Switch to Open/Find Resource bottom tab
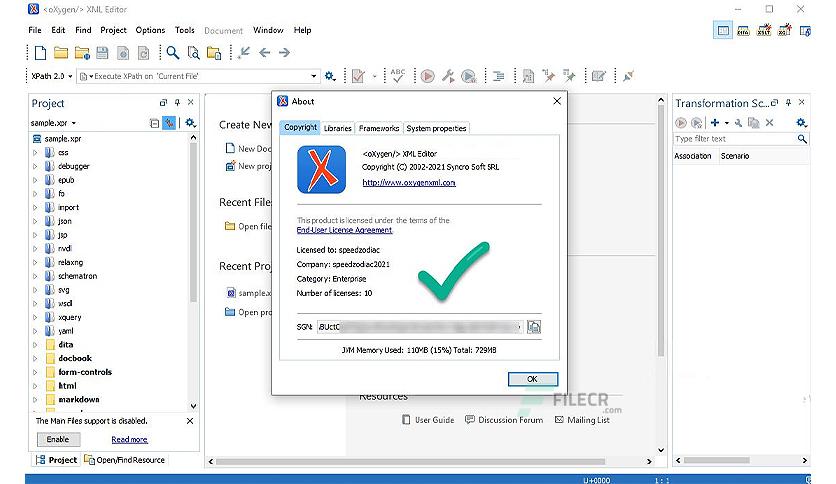This screenshot has height=484, width=836. point(125,460)
